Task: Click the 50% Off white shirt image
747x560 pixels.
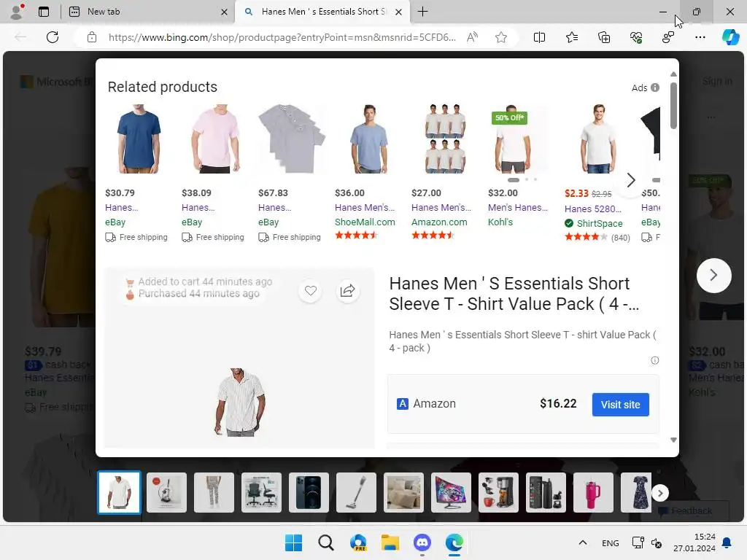Action: [513, 139]
